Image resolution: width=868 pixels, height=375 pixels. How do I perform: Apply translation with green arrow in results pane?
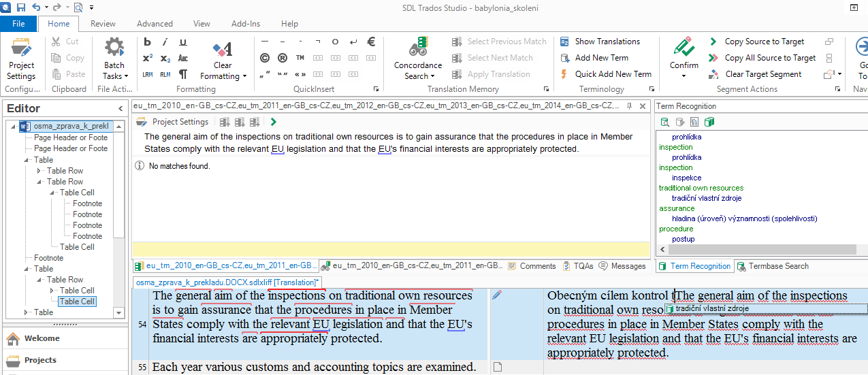click(x=274, y=122)
